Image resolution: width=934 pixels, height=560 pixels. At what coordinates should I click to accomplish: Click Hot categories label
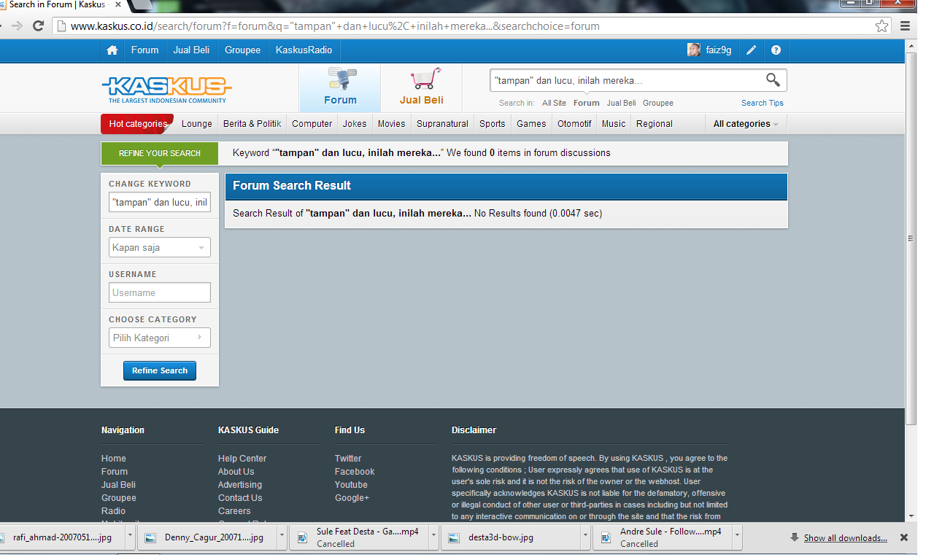coord(137,123)
